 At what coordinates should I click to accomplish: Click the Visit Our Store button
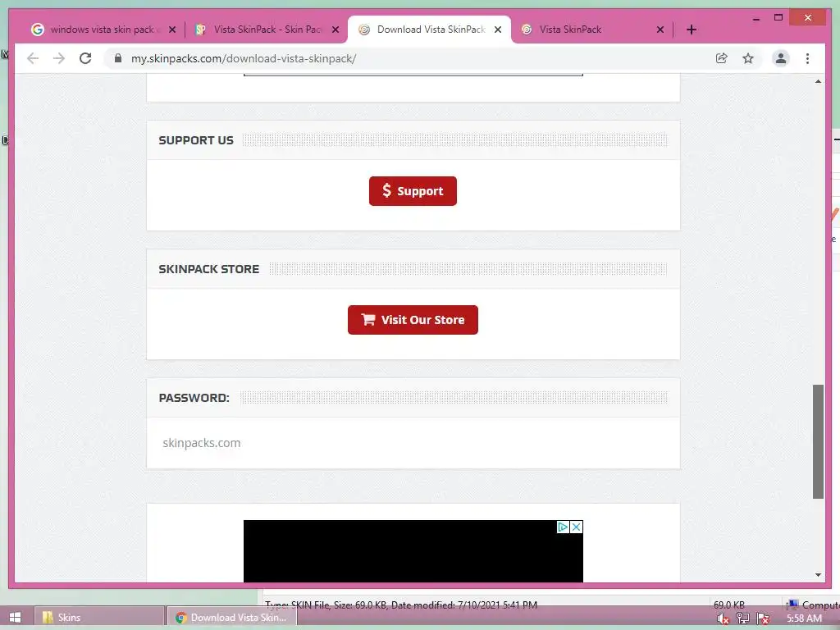pos(413,320)
